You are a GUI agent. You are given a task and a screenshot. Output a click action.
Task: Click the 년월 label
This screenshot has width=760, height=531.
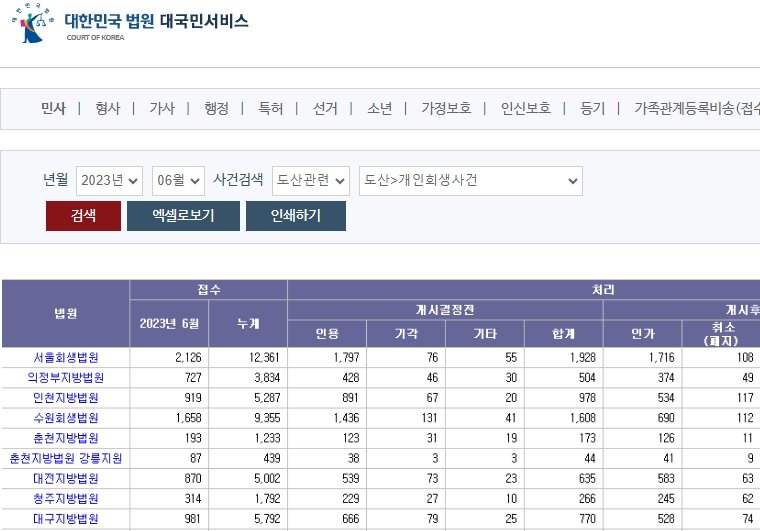55,179
